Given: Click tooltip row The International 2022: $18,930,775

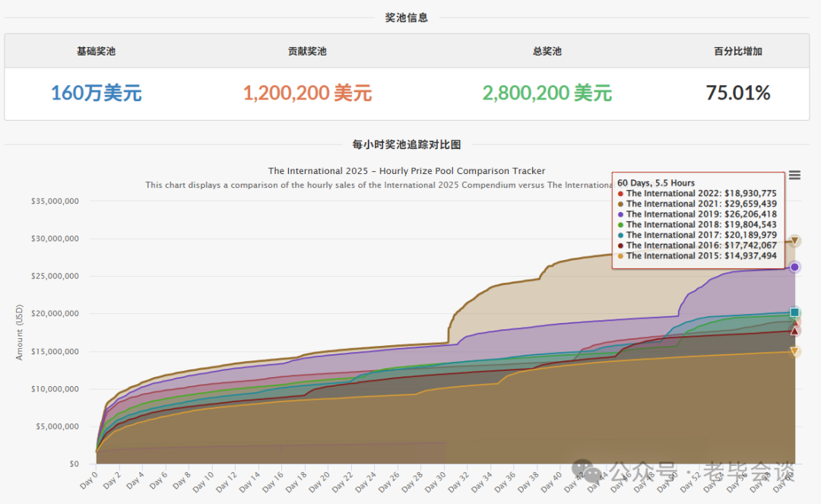Looking at the screenshot, I should pos(697,193).
